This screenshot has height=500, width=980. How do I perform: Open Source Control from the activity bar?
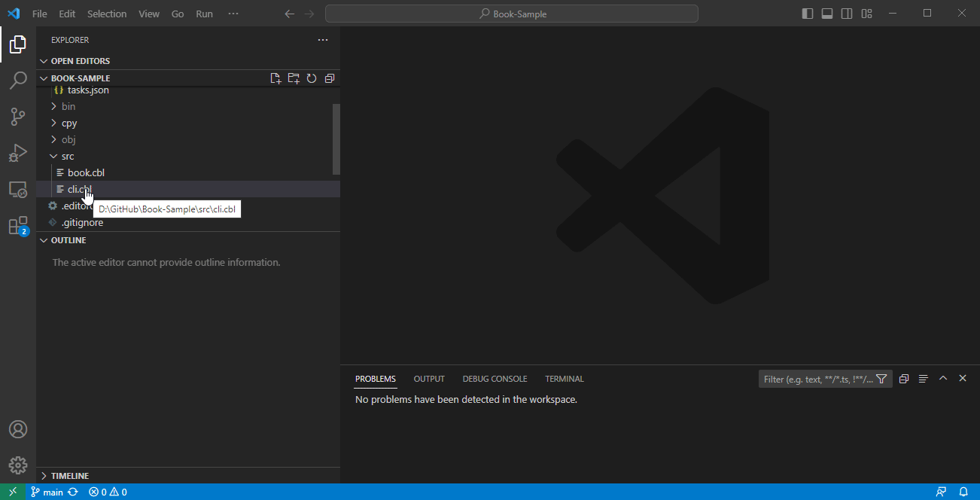tap(18, 117)
